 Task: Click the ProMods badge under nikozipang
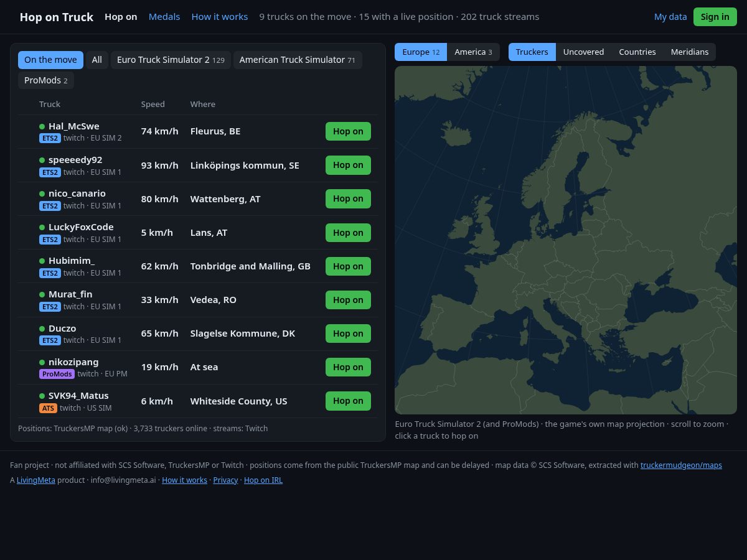(57, 374)
